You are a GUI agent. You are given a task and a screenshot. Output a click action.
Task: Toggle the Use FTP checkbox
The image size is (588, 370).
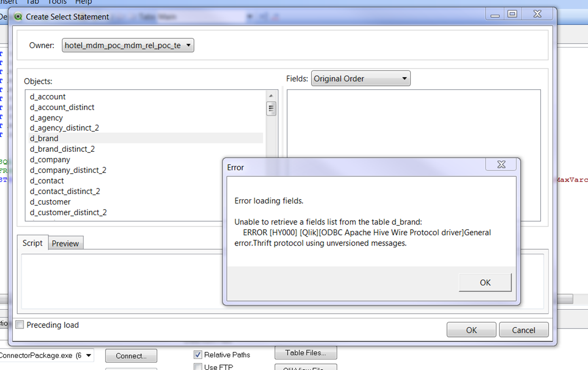(198, 367)
